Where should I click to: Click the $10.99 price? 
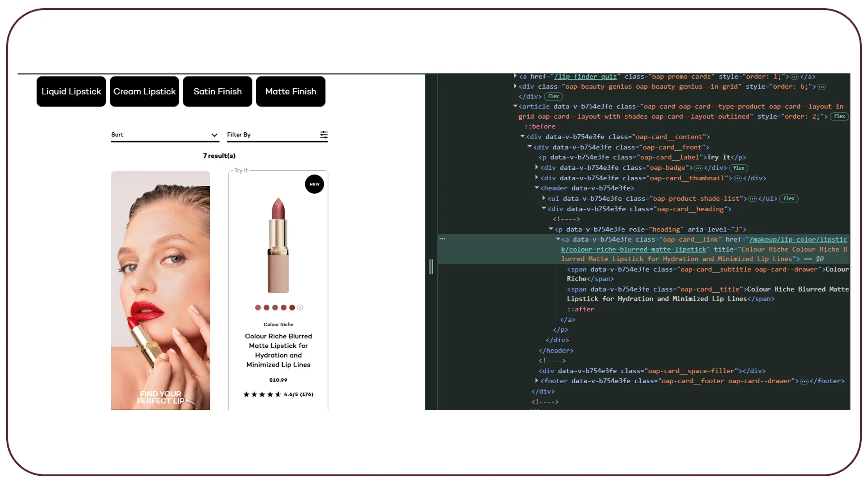pyautogui.click(x=278, y=380)
